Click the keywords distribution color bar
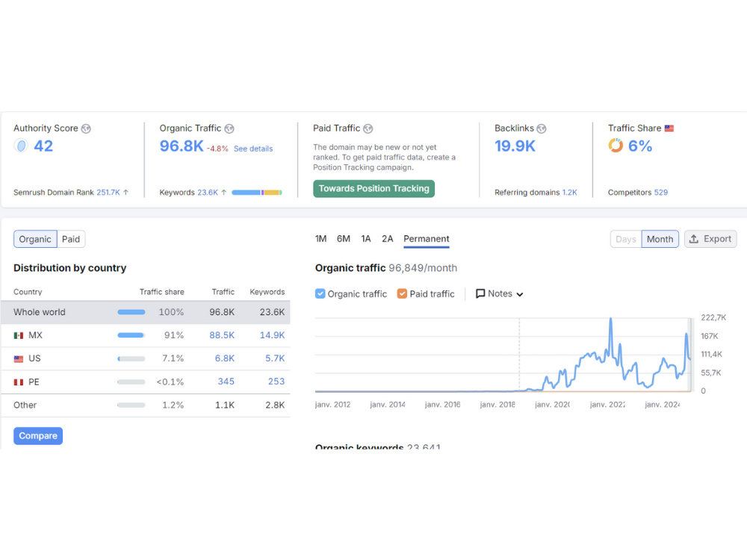This screenshot has width=747, height=560. [257, 193]
